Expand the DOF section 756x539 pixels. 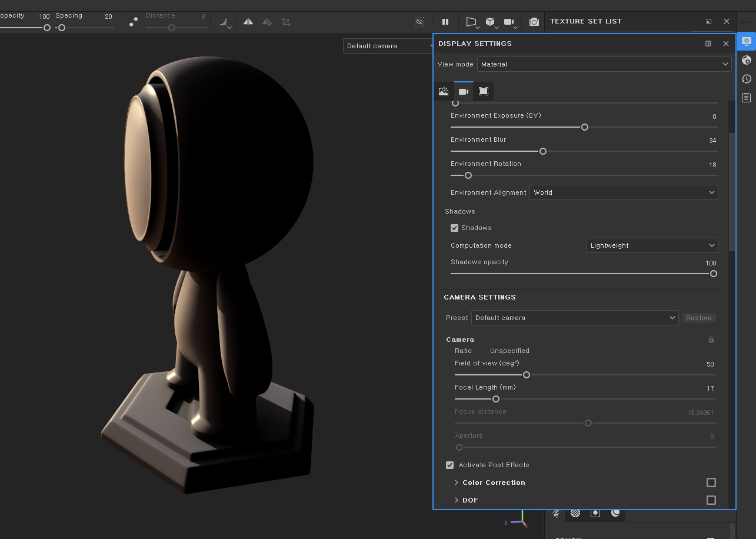pos(457,500)
